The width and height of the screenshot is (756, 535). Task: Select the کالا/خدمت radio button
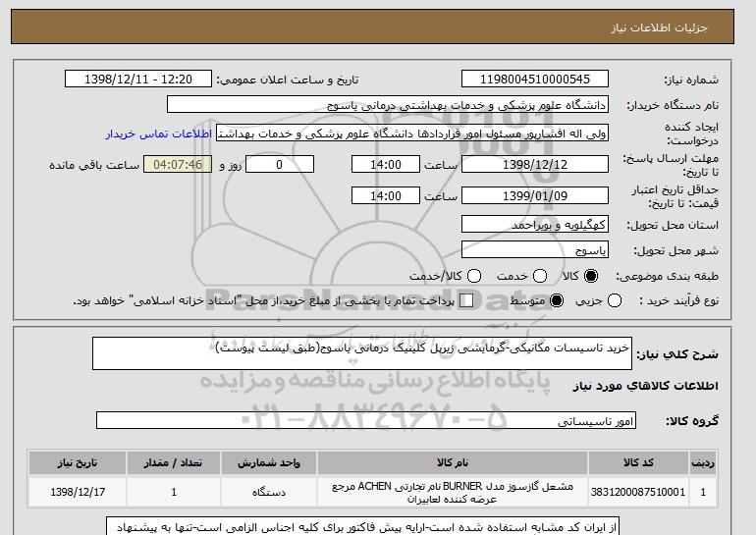tap(474, 276)
